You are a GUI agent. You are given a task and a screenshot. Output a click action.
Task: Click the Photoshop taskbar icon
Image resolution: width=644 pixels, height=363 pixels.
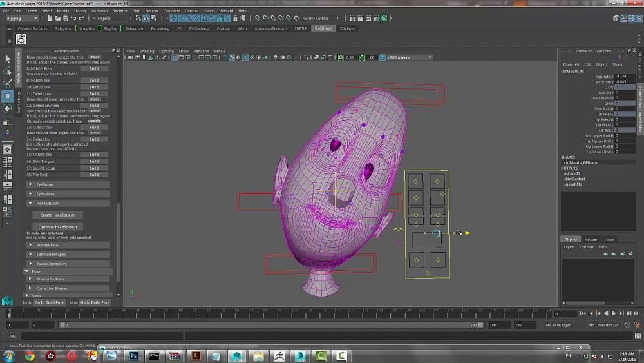134,355
